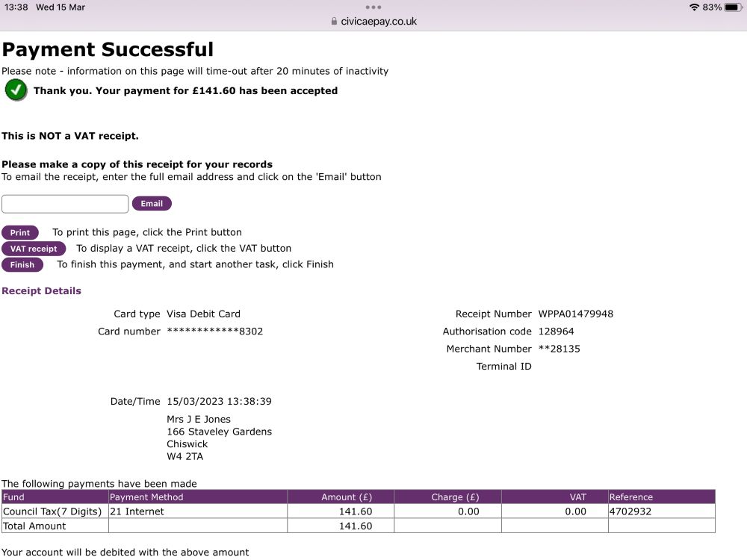This screenshot has height=560, width=747.
Task: Click the Finish button
Action: 22,265
